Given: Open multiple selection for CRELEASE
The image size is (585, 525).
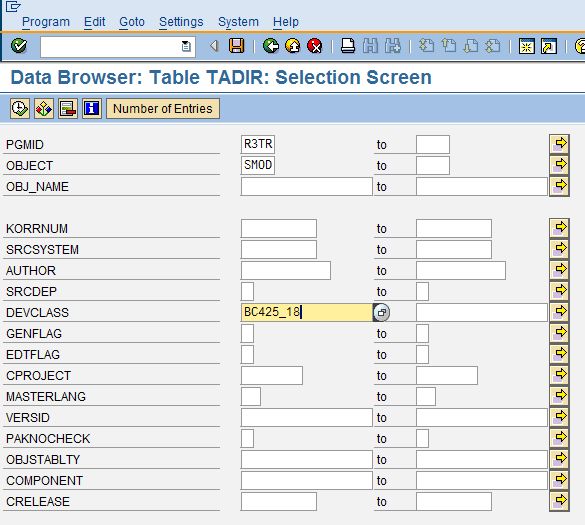Looking at the screenshot, I should point(559,501).
